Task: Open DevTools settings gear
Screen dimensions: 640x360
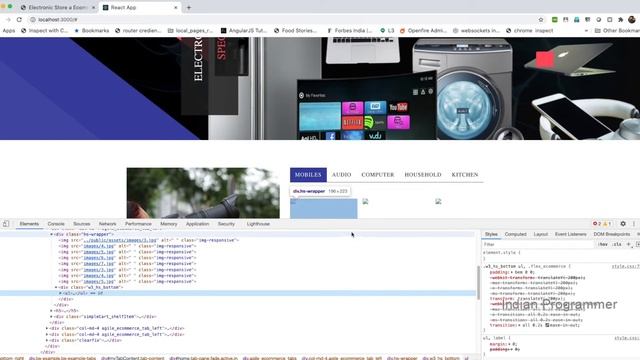Action: 623,224
